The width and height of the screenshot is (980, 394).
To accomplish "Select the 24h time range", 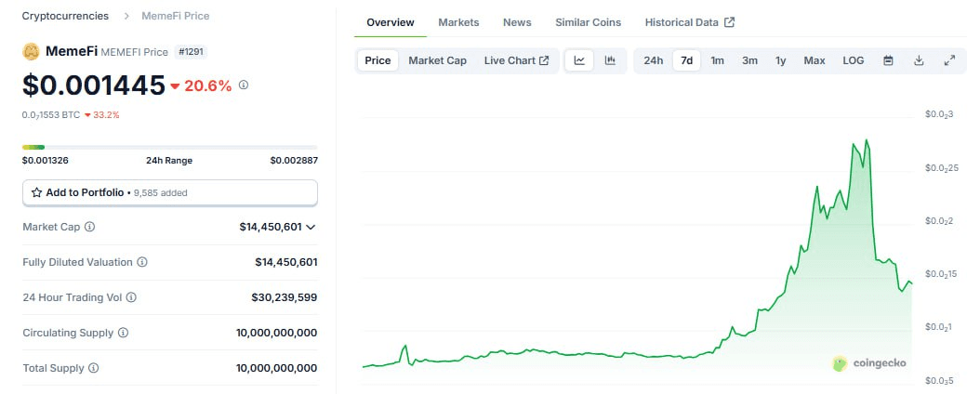I will pyautogui.click(x=654, y=61).
